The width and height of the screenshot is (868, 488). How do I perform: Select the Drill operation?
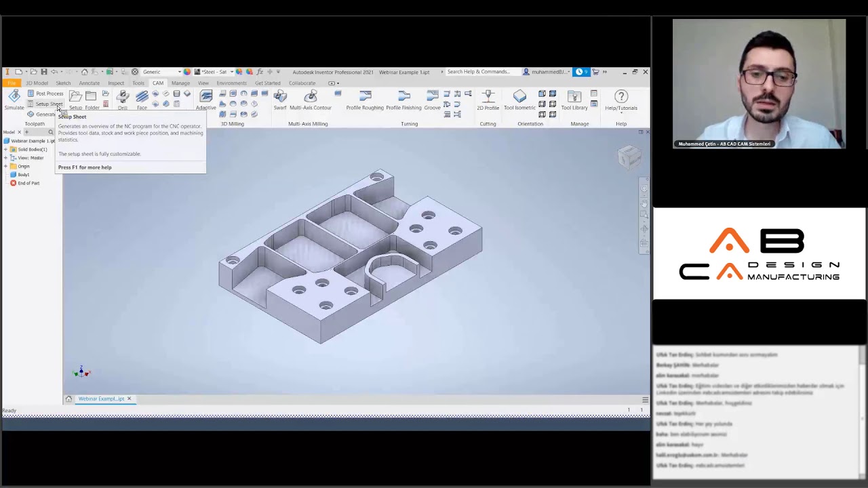123,100
